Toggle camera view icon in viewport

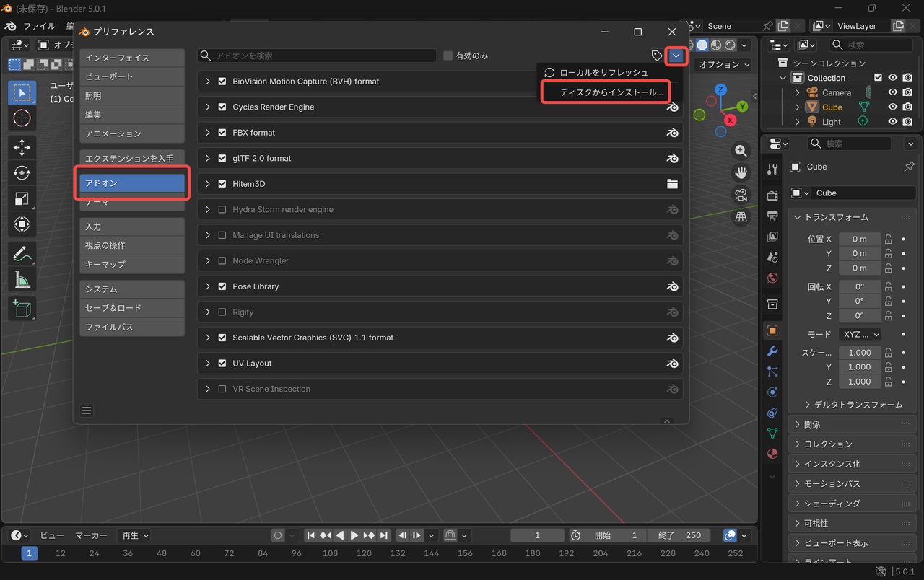pos(741,195)
